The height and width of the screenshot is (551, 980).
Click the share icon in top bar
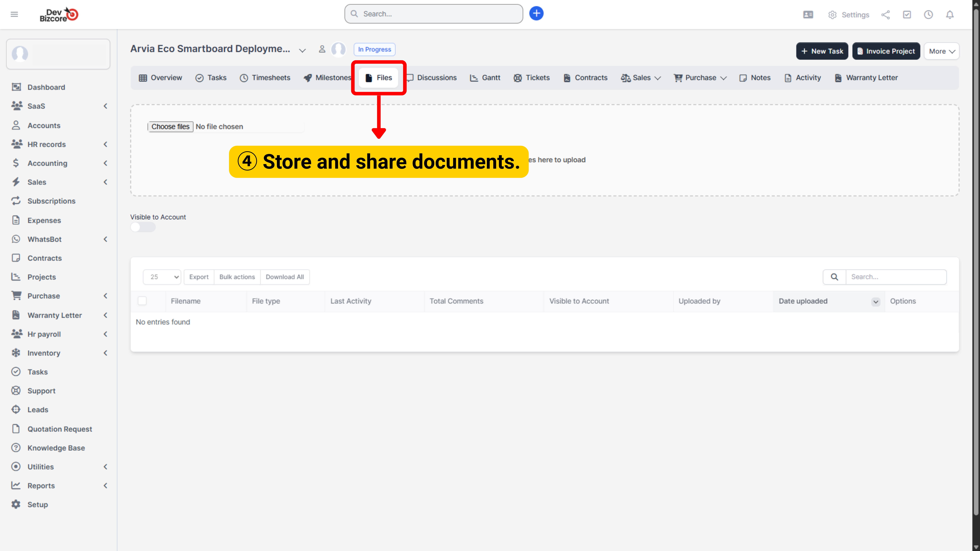coord(885,15)
